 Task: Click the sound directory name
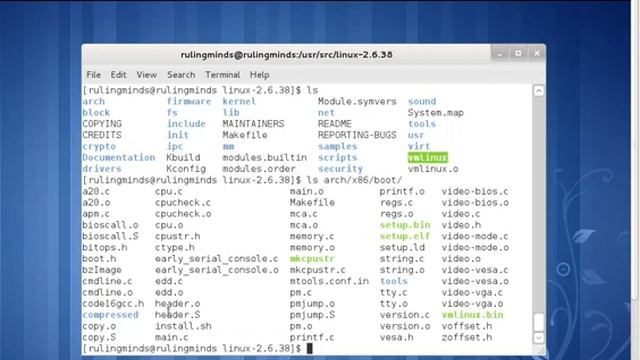tap(422, 101)
